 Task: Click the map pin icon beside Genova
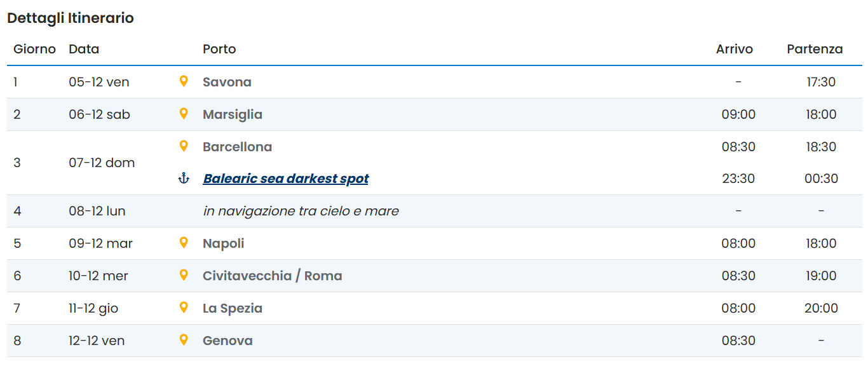184,340
